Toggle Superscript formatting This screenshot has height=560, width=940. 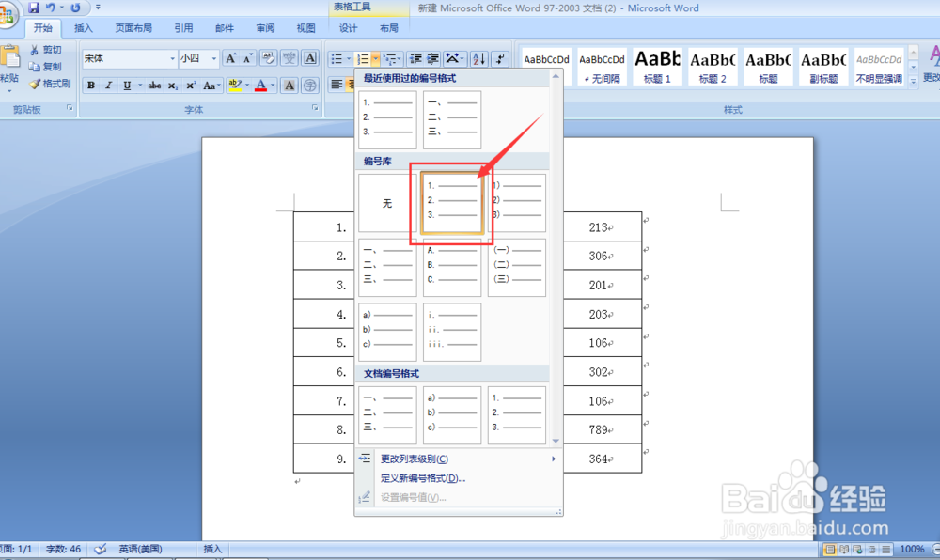coord(191,86)
